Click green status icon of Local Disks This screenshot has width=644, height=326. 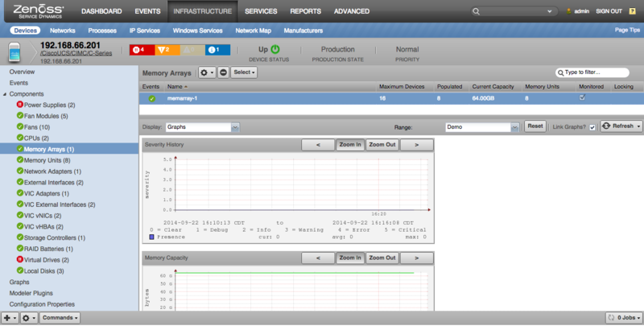coord(19,270)
